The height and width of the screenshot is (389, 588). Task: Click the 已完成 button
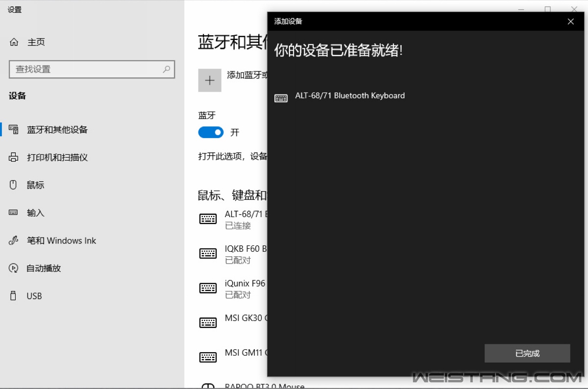point(527,353)
